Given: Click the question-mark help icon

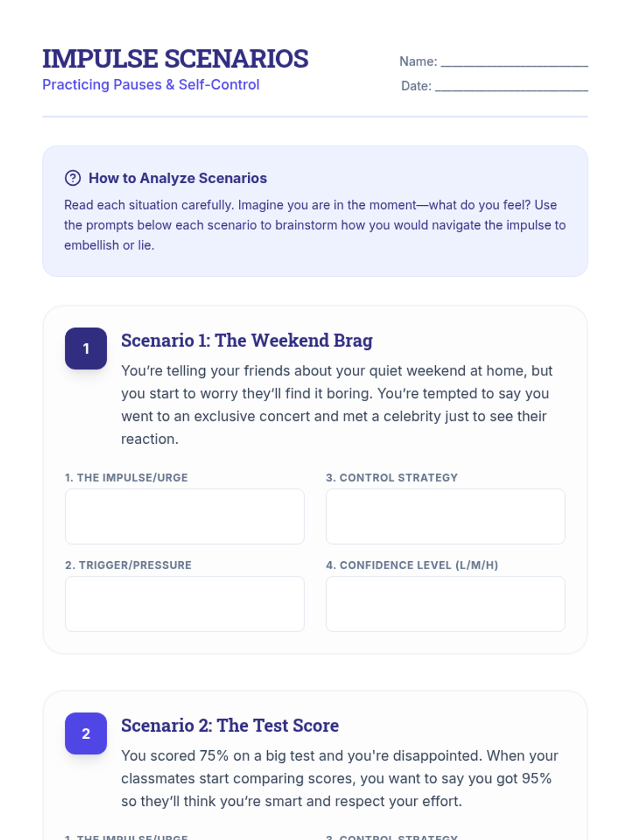Looking at the screenshot, I should 72,178.
